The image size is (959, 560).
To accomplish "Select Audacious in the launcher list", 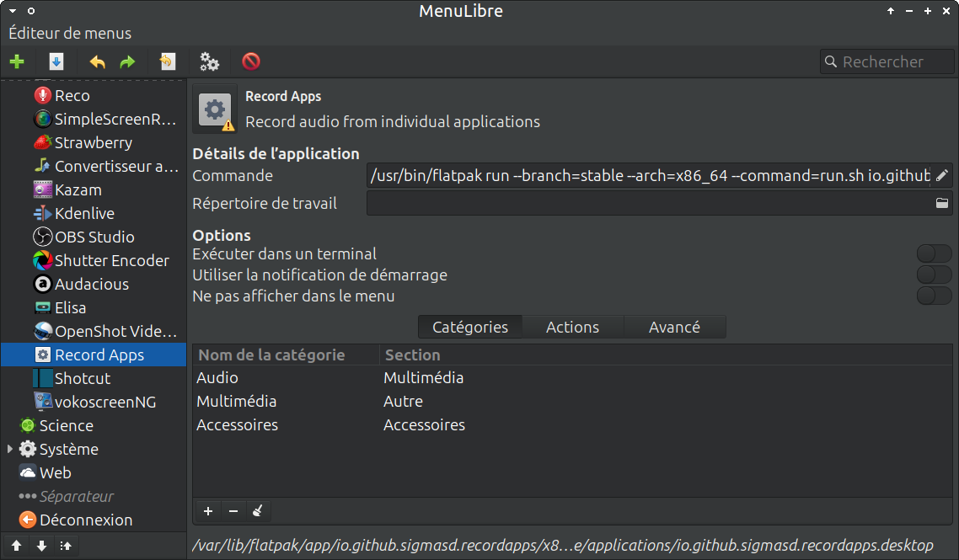I will coord(94,284).
